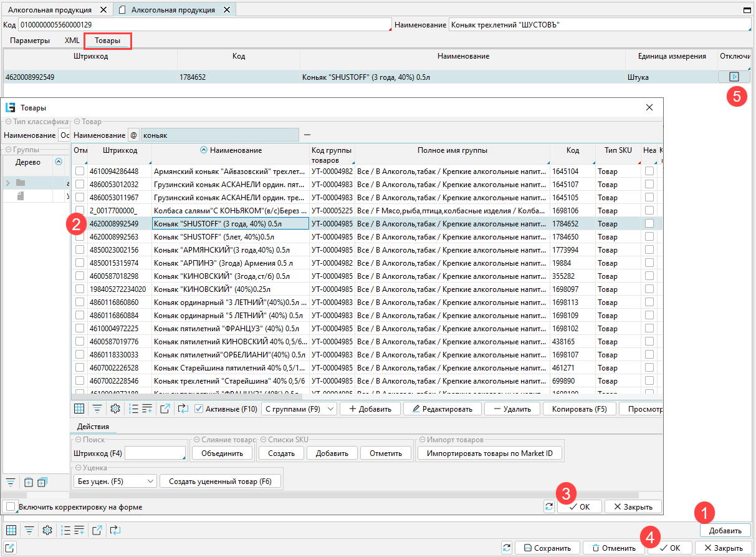Check the box for Армянский коньяк Айвазовский row
756x557 pixels.
pyautogui.click(x=80, y=171)
